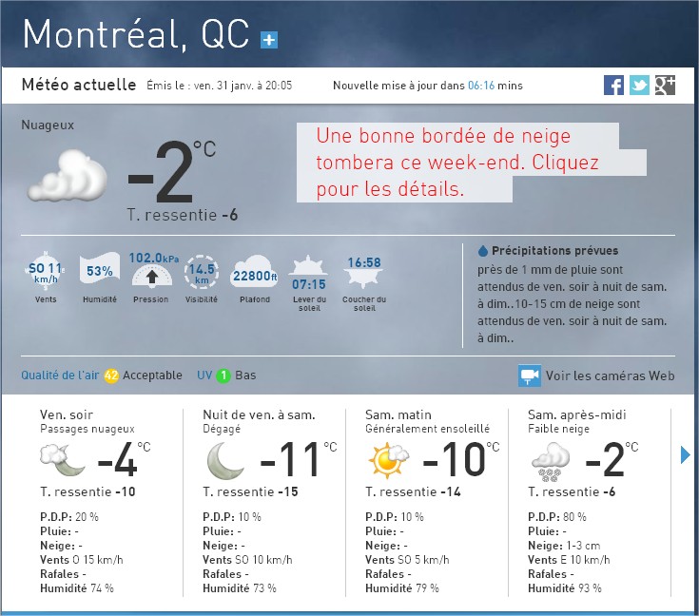
Task: Click the UV index green badge
Action: pyautogui.click(x=223, y=375)
